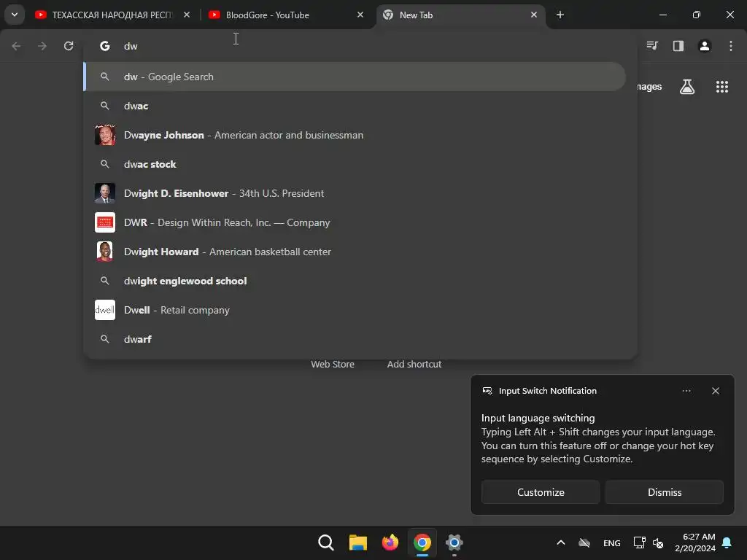Pick the dwac stock suggestion

coord(355,164)
